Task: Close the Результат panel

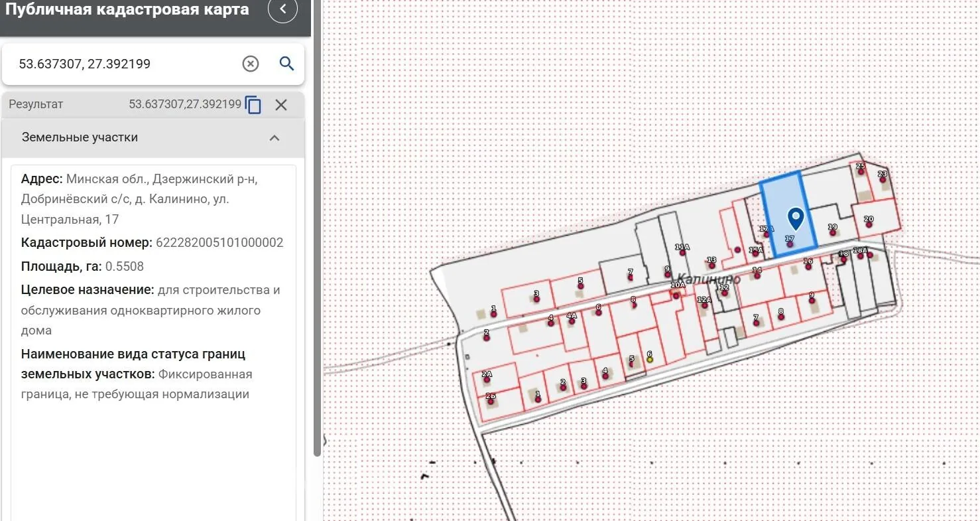Action: (281, 105)
